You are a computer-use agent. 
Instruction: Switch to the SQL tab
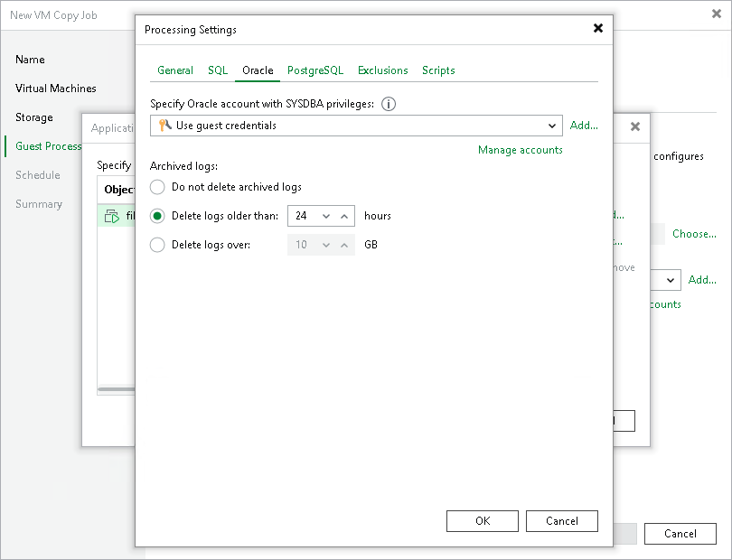(218, 70)
